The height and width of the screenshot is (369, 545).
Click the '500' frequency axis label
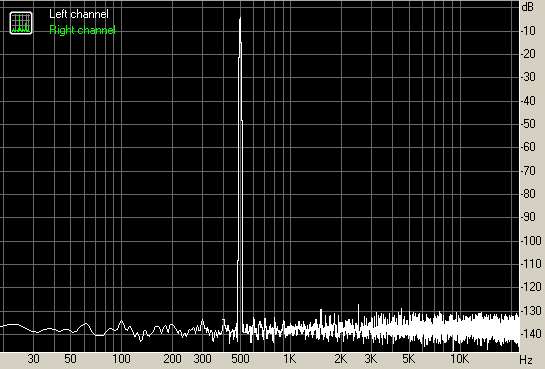[240, 359]
